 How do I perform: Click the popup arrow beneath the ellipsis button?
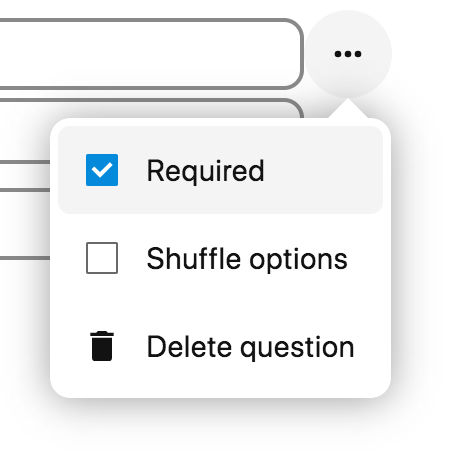(x=348, y=108)
